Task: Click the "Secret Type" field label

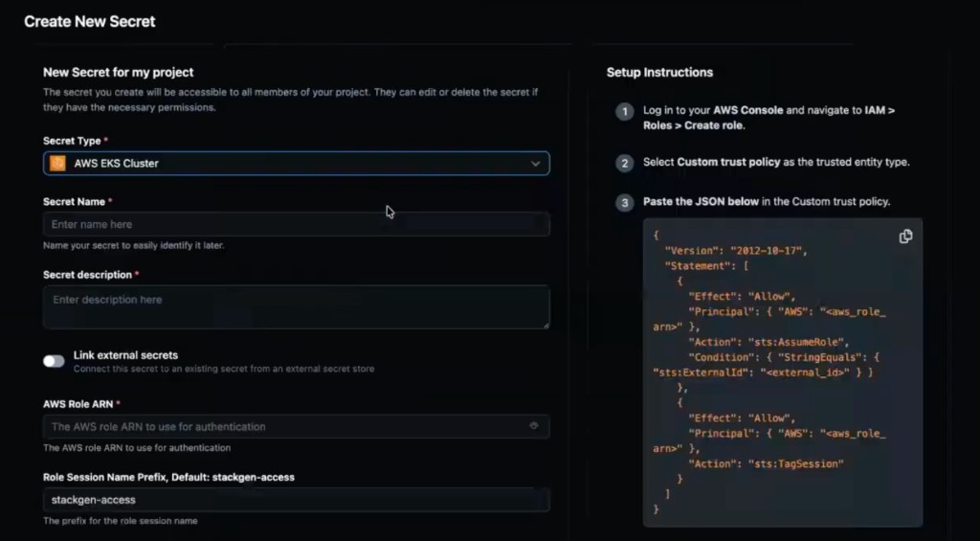Action: pyautogui.click(x=72, y=141)
